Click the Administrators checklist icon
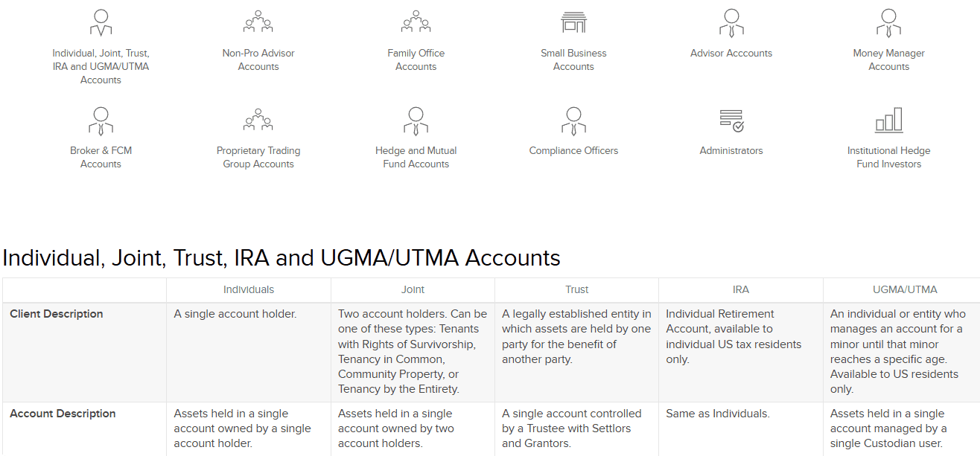The image size is (980, 456). tap(731, 120)
